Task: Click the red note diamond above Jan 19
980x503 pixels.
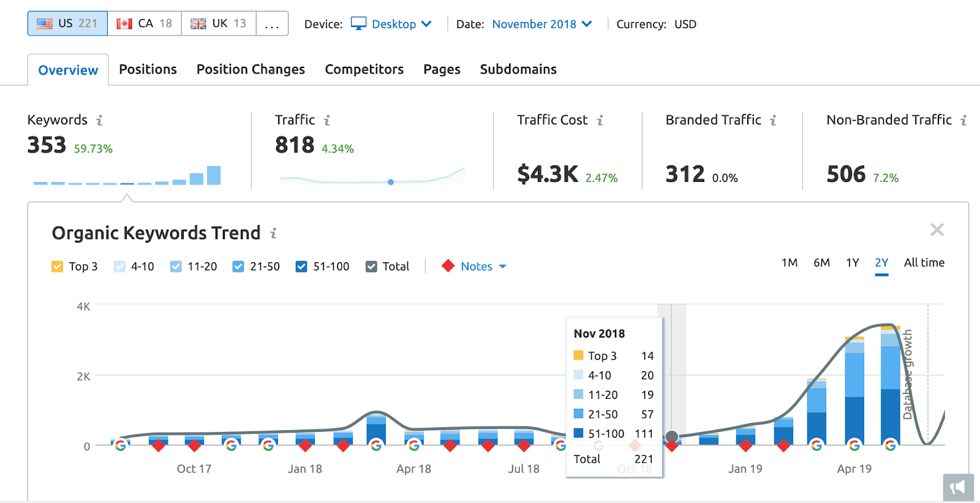Action: click(745, 445)
